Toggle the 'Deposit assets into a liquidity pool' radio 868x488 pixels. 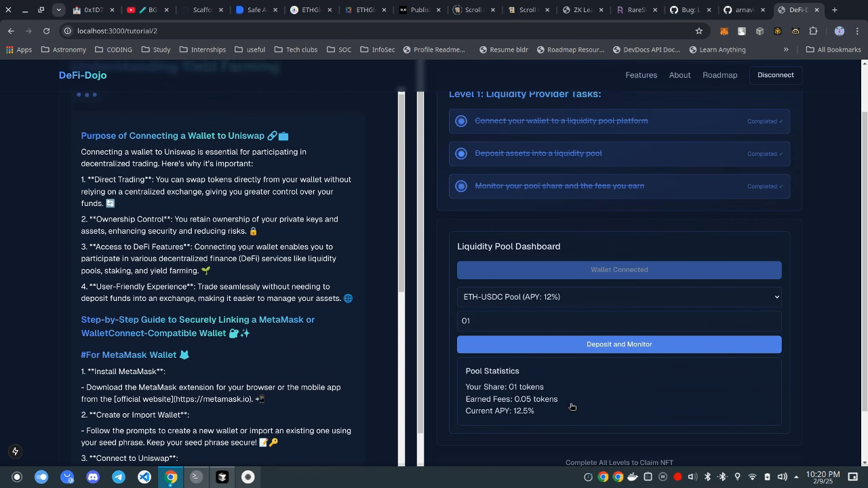461,154
